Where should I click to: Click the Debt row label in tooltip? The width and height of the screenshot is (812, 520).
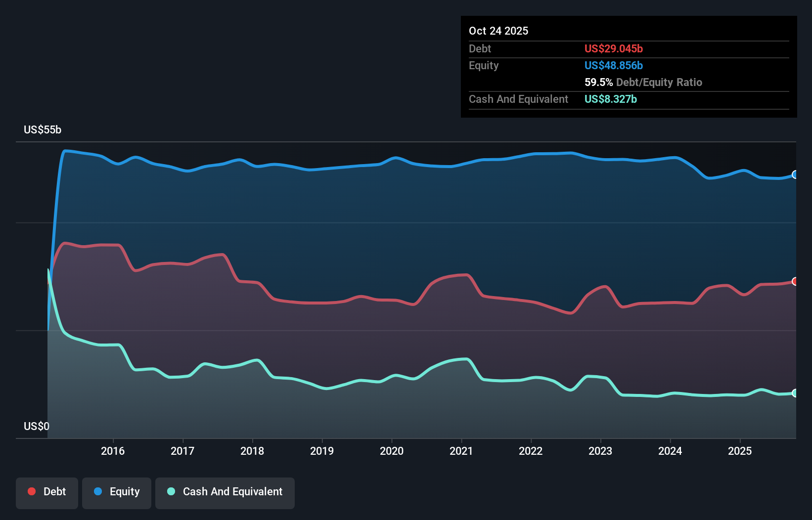click(480, 48)
